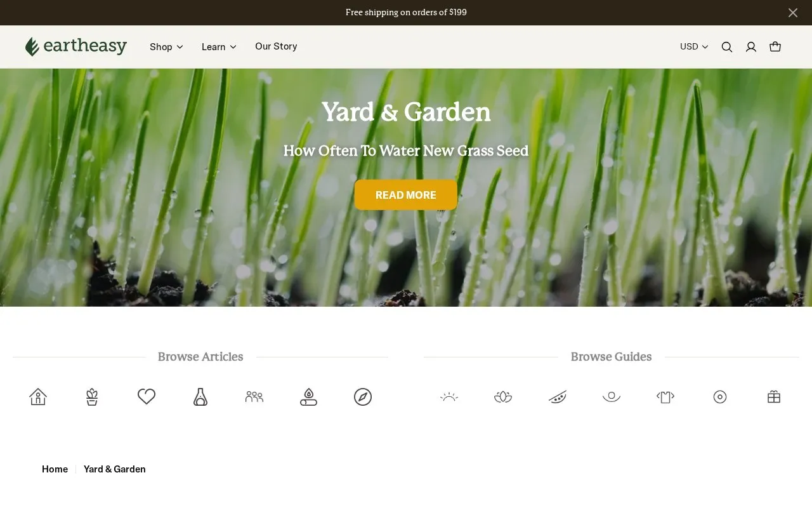Click the free shipping announcement text
Viewport: 812px width, 508px height.
click(406, 13)
